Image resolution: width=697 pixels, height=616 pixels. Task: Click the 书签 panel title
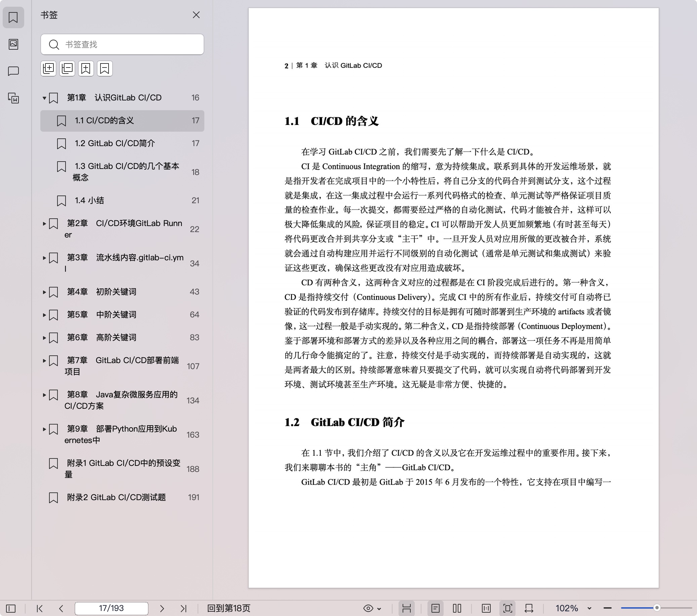tap(49, 15)
